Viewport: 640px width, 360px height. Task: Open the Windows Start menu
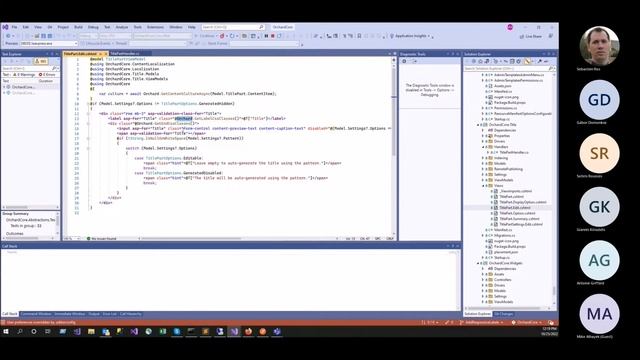[6, 331]
